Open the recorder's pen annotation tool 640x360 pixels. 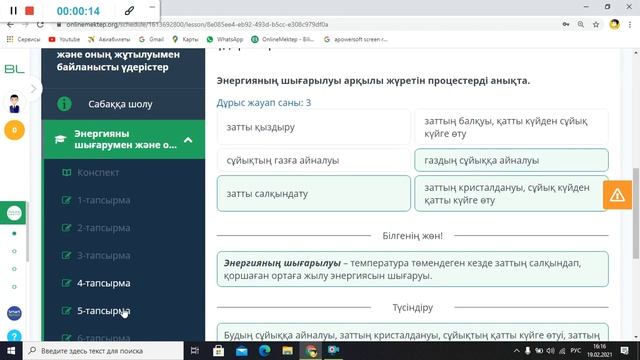click(x=129, y=11)
